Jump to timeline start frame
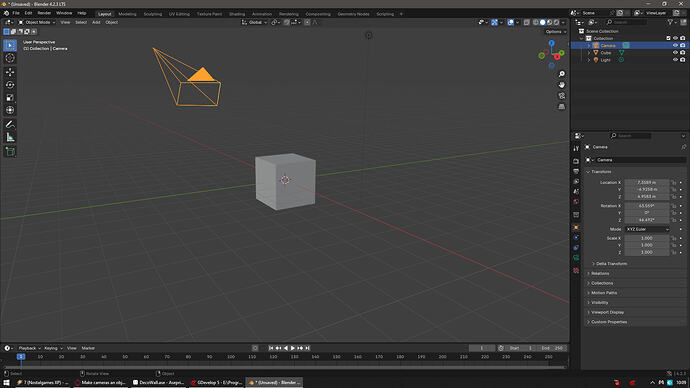Image resolution: width=690 pixels, height=388 pixels. (271, 348)
